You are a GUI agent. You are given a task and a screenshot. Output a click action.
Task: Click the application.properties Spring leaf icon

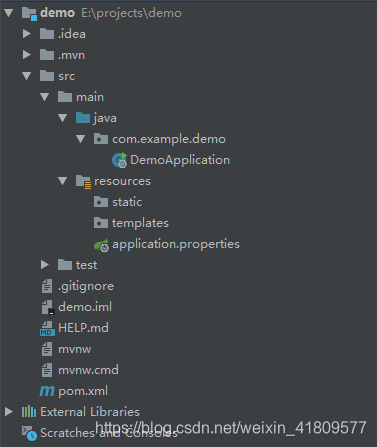point(101,245)
